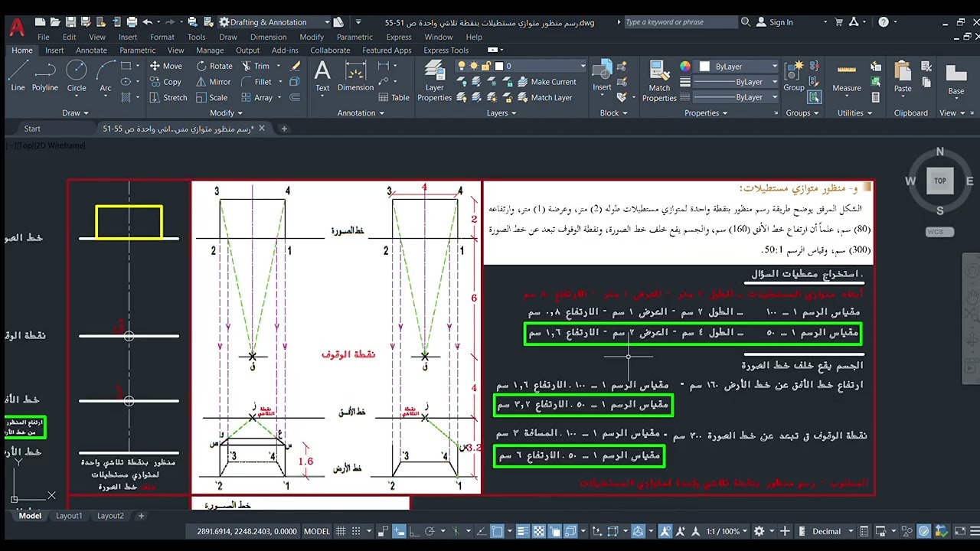Click the Scale tool
This screenshot has width=980, height=551.
212,97
